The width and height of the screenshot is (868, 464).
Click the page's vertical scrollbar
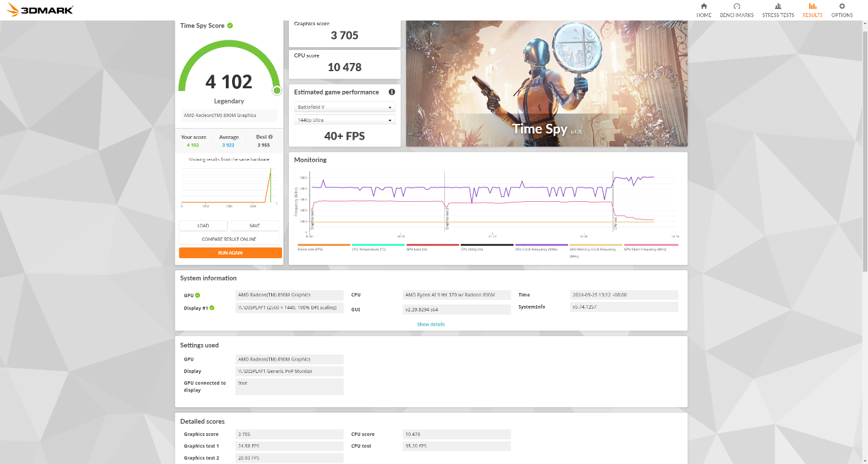[x=864, y=137]
